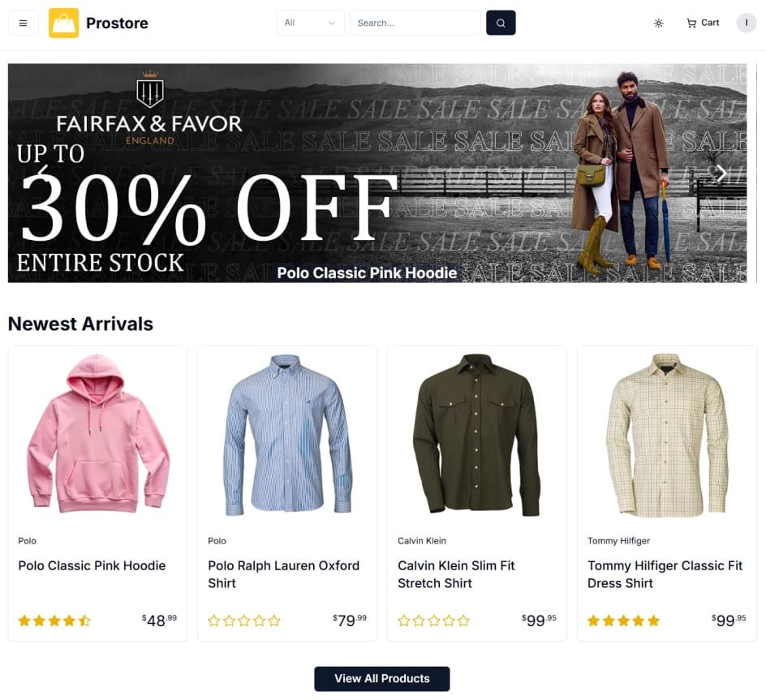Click the search input field

(x=415, y=23)
